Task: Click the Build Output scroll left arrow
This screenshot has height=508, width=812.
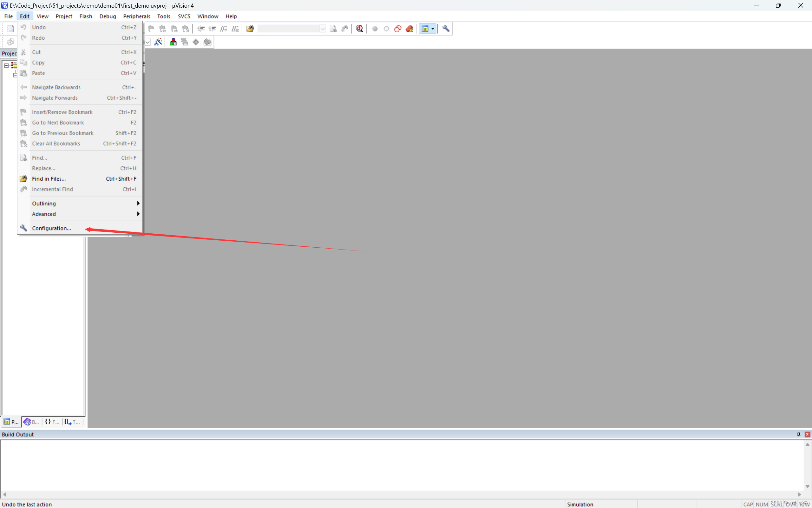Action: point(5,495)
